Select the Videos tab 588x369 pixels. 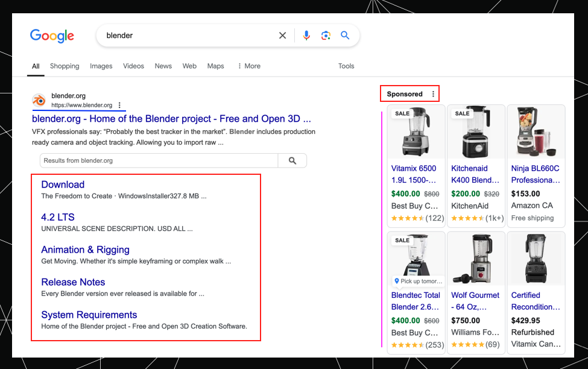[x=133, y=66]
